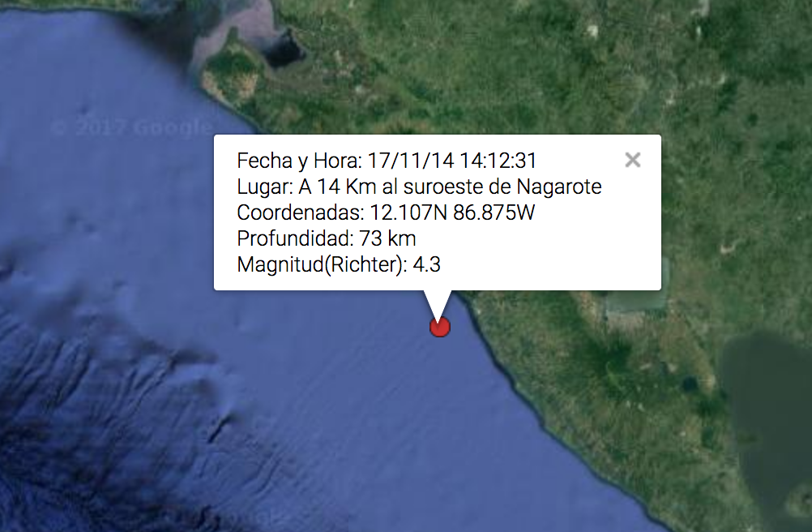Click the word Nagarote in popup

click(x=559, y=187)
